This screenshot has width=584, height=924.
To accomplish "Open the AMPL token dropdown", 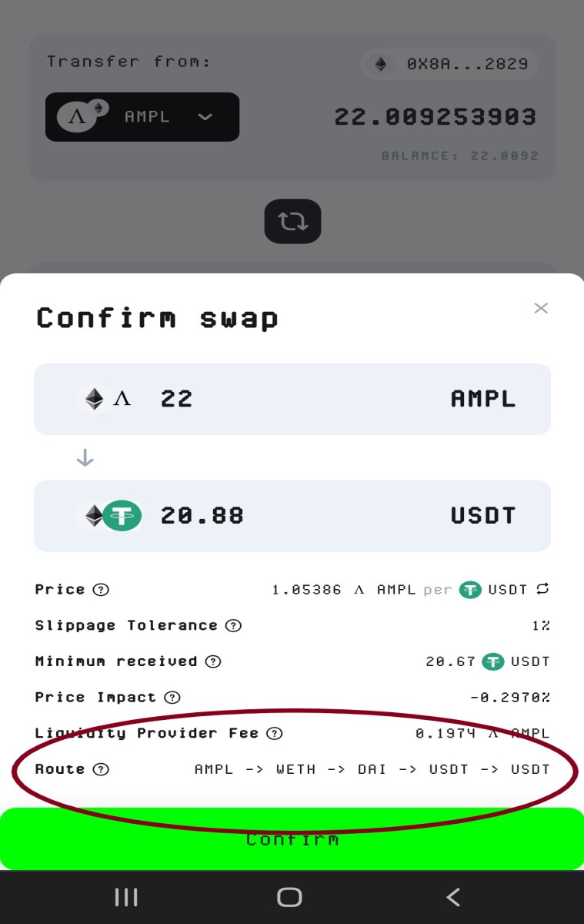I will tap(142, 117).
